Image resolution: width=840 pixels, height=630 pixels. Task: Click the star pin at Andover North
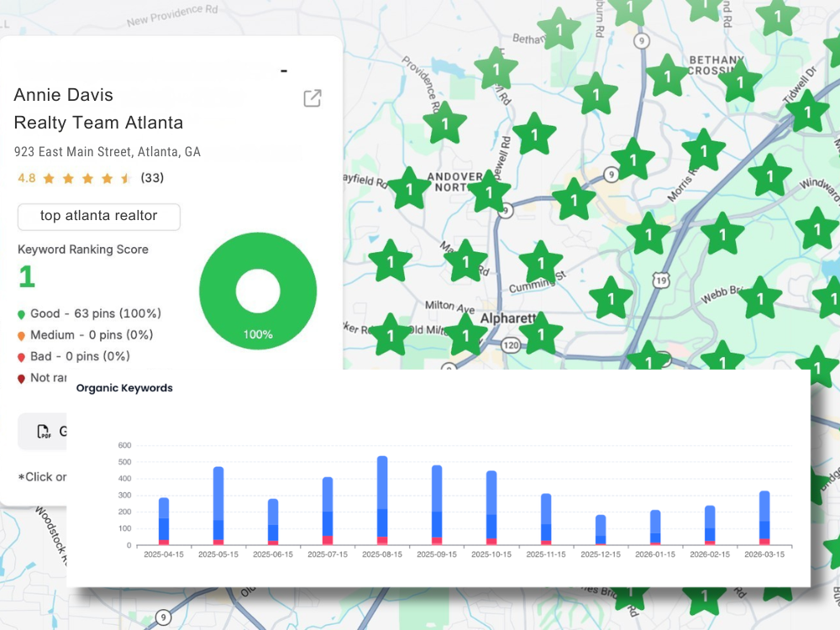[x=489, y=193]
